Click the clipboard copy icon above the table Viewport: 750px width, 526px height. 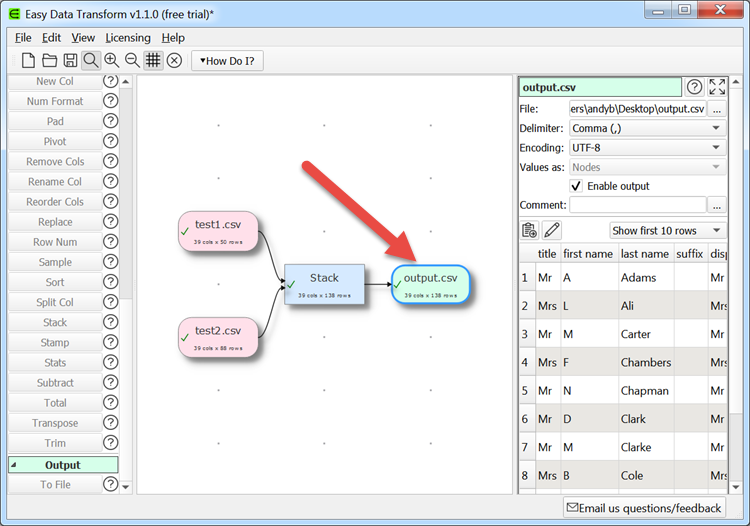coord(529,231)
